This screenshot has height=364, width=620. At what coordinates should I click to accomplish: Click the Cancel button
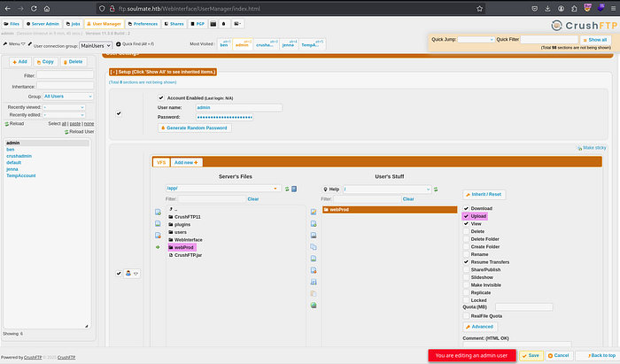pos(559,356)
